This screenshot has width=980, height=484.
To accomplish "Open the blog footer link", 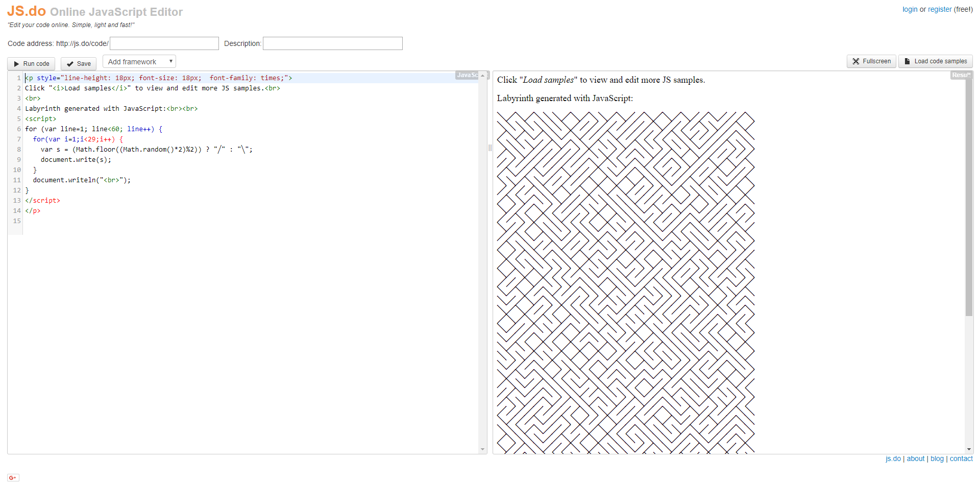I will [x=937, y=458].
